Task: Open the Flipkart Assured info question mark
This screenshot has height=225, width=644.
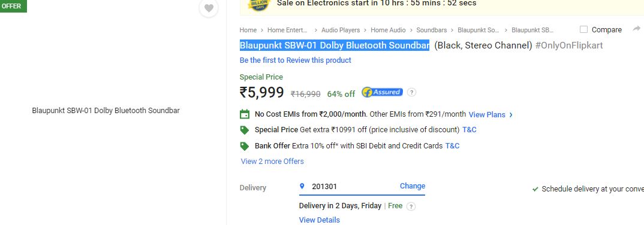Action: tap(411, 92)
